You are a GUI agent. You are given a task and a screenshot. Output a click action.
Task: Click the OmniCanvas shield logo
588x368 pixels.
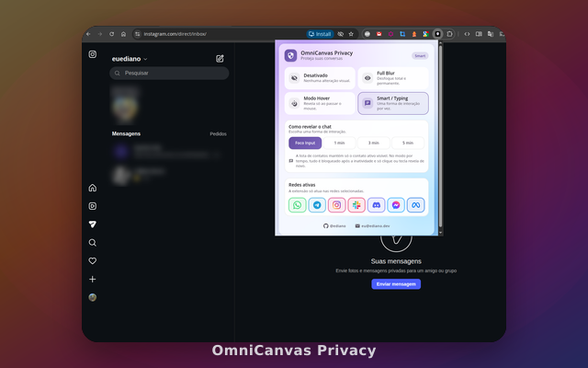(x=290, y=55)
